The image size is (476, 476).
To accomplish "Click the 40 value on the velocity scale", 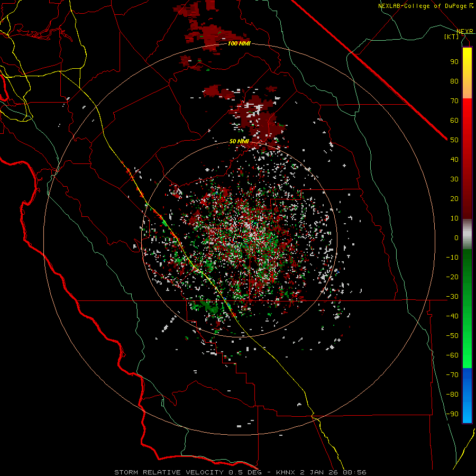I will (x=454, y=159).
